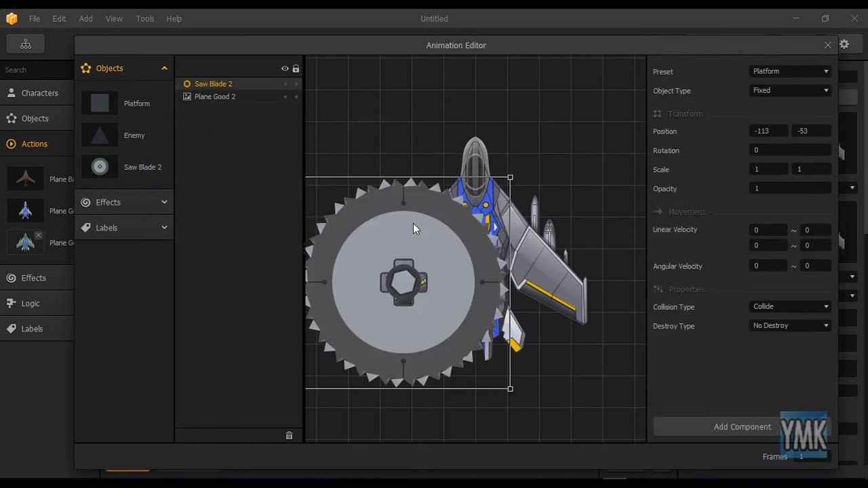Click the Saw Blade 2 layer hexagon icon
The width and height of the screenshot is (868, 488).
click(187, 84)
